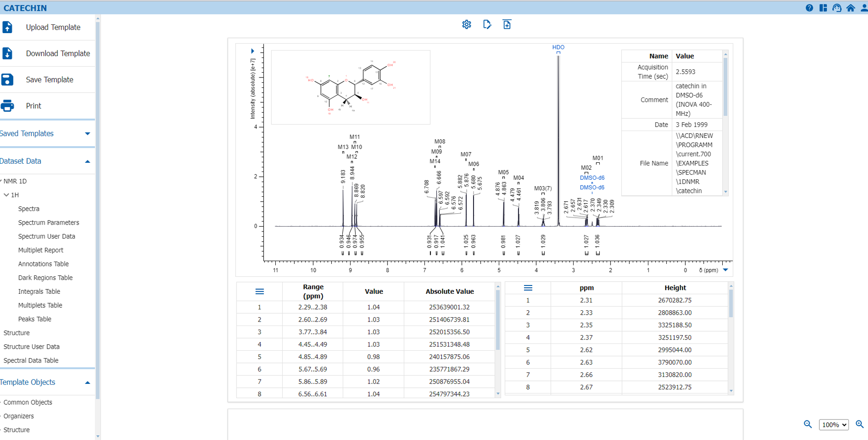The image size is (868, 440).
Task: Select the Multiplet Report tree item
Action: (x=41, y=250)
